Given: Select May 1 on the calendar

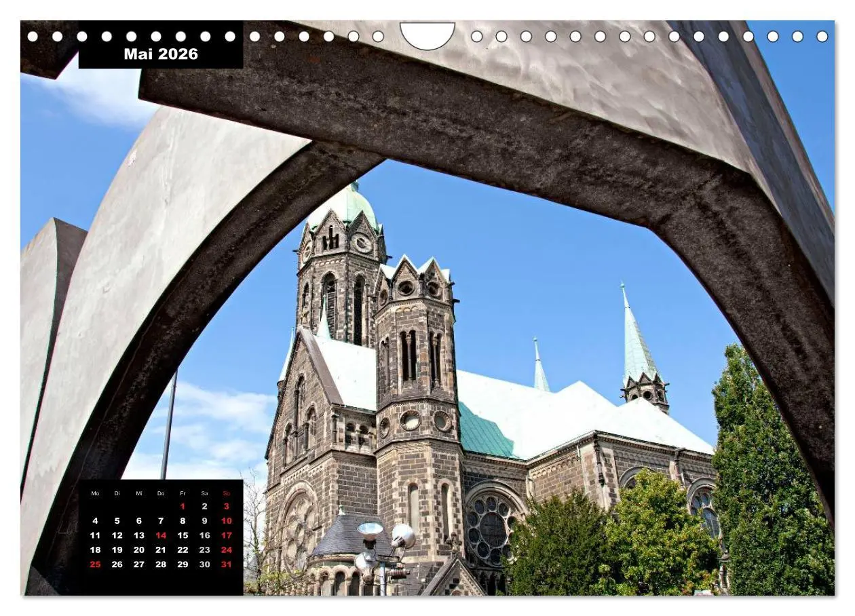Looking at the screenshot, I should coord(183,506).
